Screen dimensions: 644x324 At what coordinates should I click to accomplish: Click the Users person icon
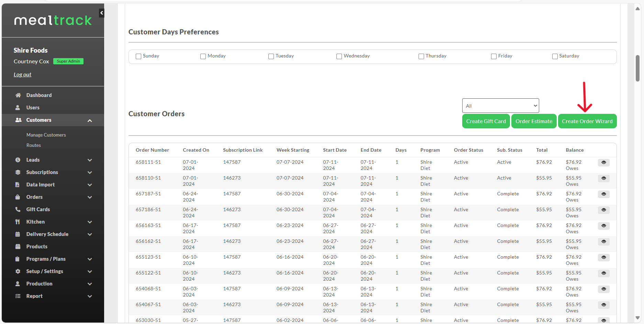pos(18,108)
